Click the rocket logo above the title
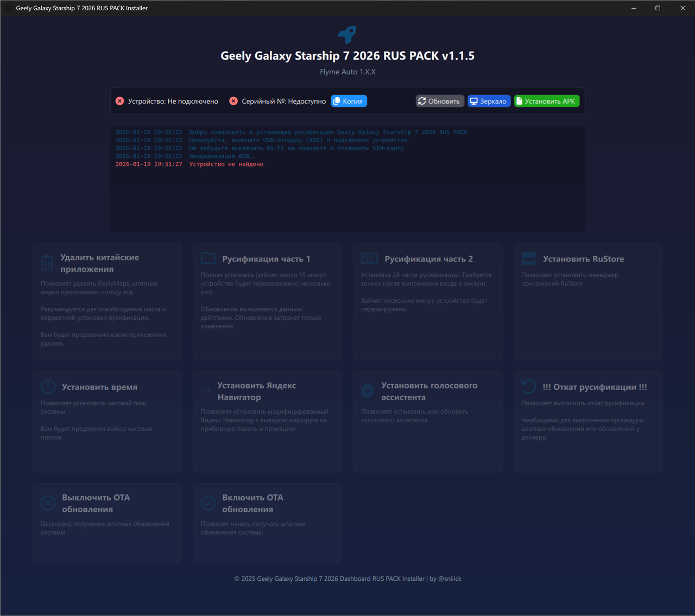 347,35
